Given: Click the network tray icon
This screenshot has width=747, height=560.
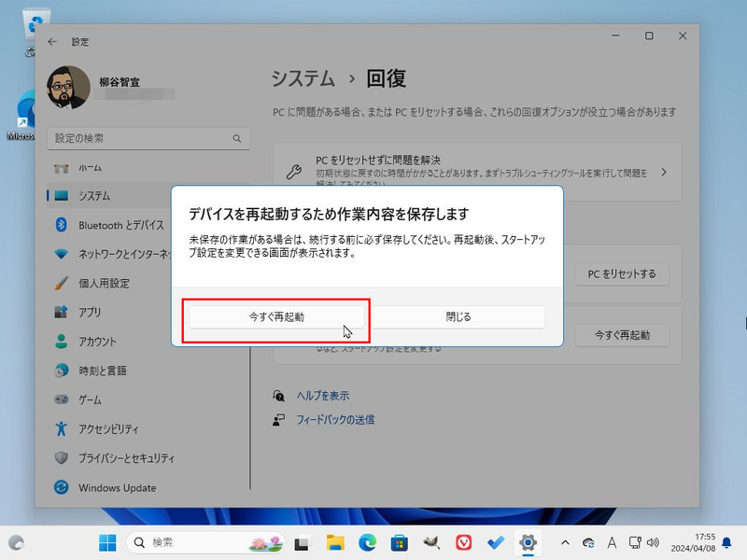Looking at the screenshot, I should (x=635, y=543).
